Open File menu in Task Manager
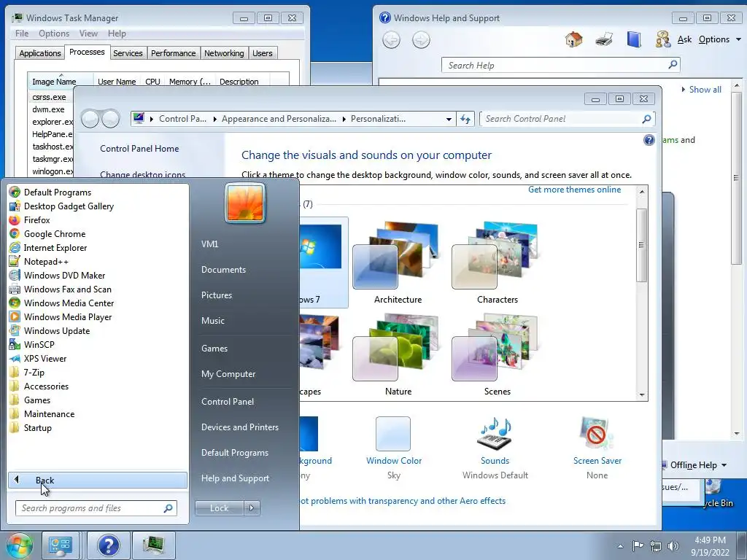The image size is (747, 560). pyautogui.click(x=22, y=34)
